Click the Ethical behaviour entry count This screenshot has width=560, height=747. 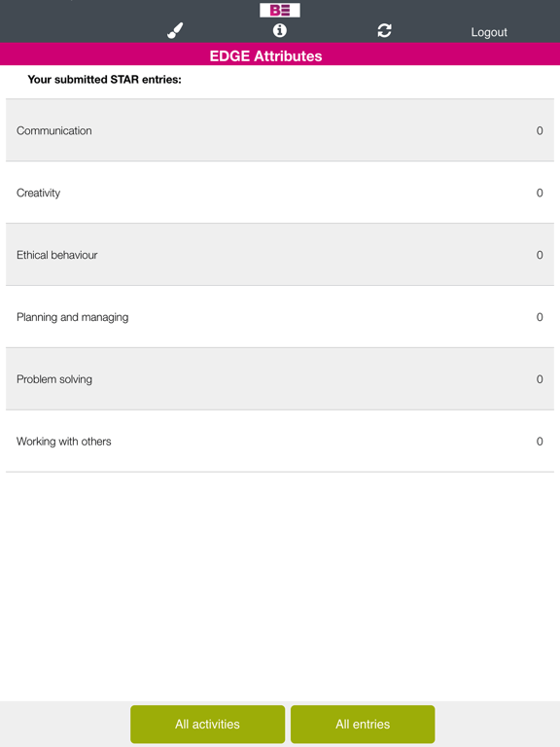tap(540, 255)
